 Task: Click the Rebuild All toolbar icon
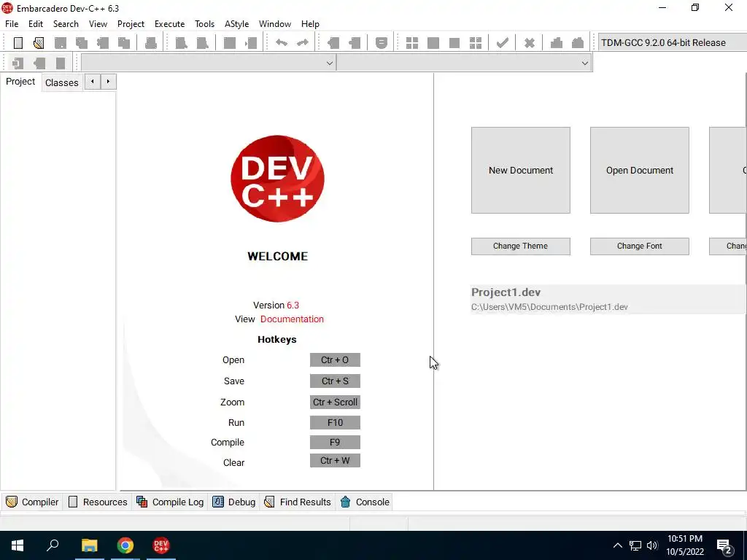coord(476,43)
